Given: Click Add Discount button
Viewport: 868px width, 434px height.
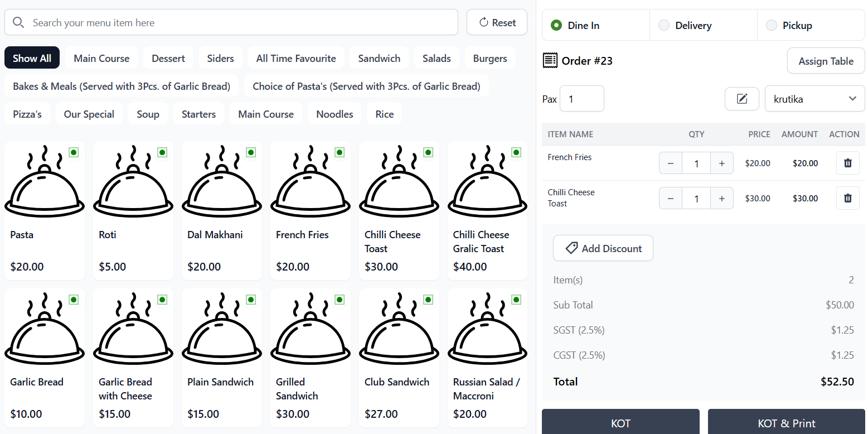Looking at the screenshot, I should click(603, 248).
